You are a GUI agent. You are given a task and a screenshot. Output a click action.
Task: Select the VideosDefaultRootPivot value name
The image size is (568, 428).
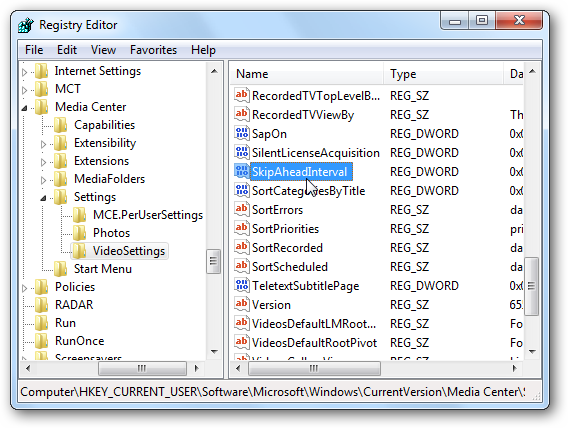click(x=314, y=343)
